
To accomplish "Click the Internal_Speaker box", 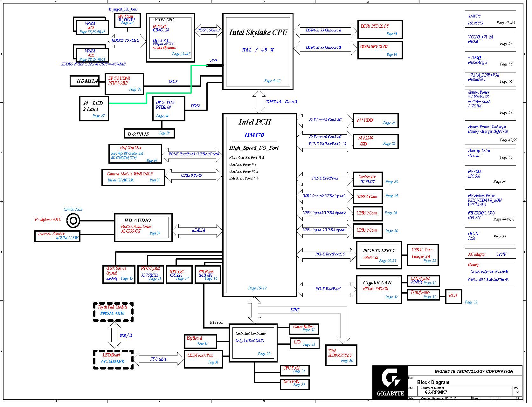I will 57,236.
